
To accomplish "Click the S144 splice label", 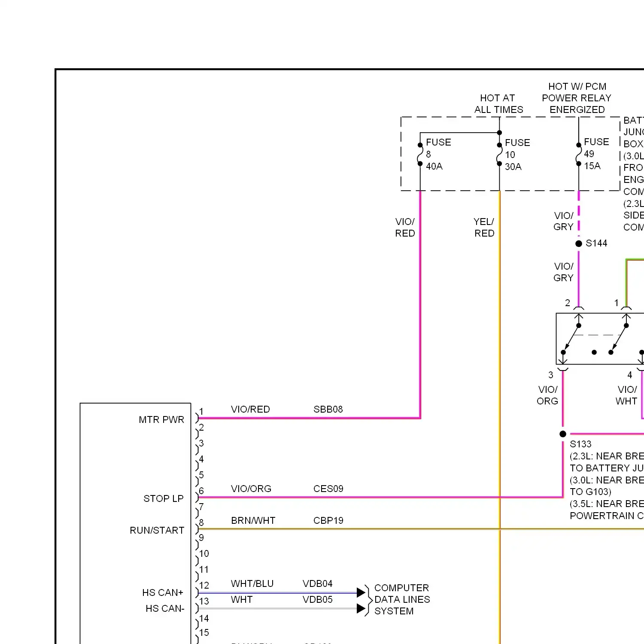I will tap(596, 243).
